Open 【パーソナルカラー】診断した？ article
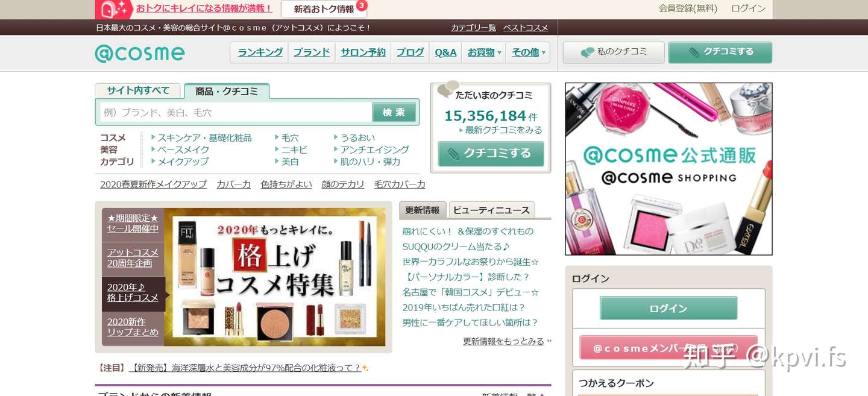Image resolution: width=868 pixels, height=396 pixels. click(x=466, y=277)
